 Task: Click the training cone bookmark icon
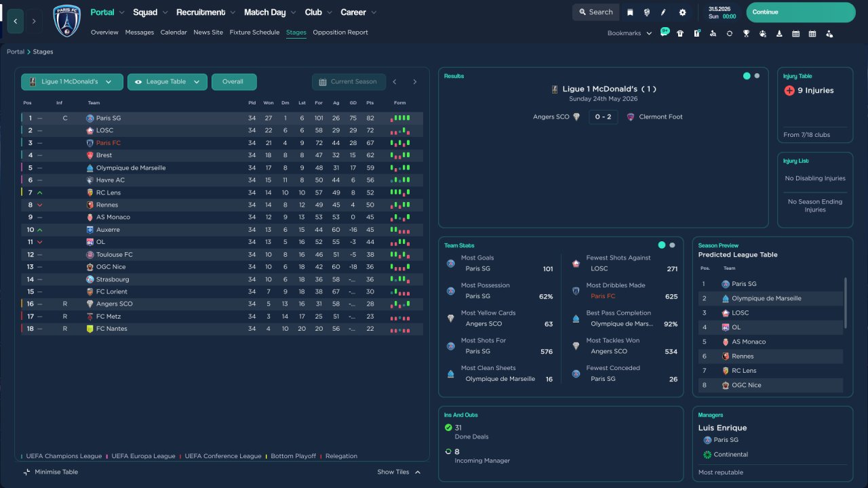[x=779, y=33]
